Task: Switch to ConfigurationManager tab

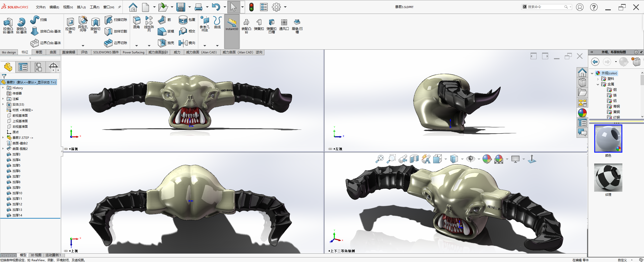Action: coord(38,67)
